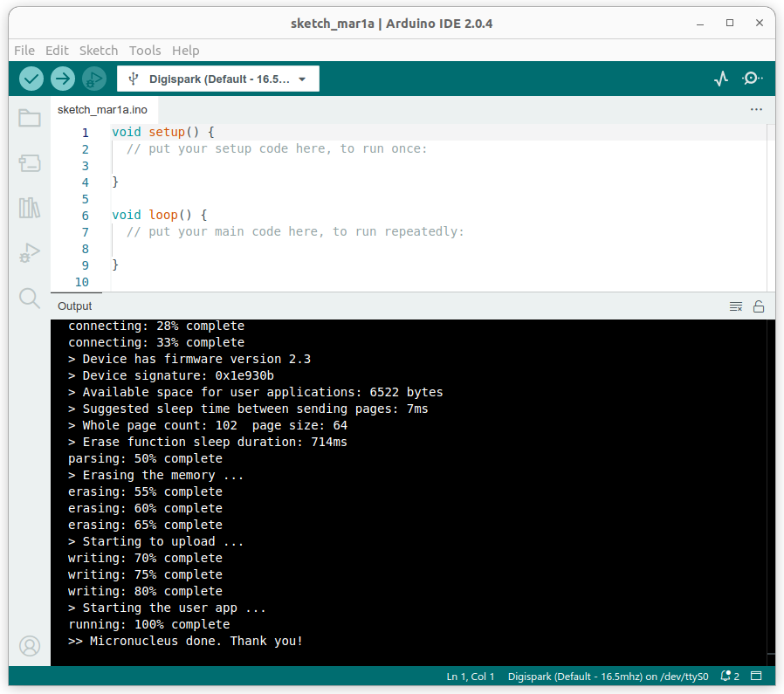Click 'Device has firmware version 2.3' line
Image resolution: width=784 pixels, height=694 pixels.
(189, 359)
